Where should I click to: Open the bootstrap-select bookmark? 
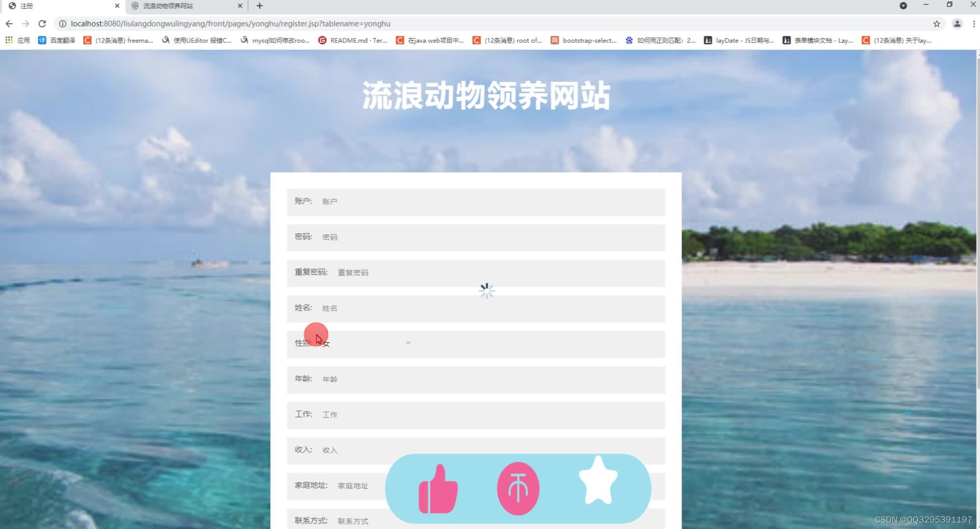(584, 40)
